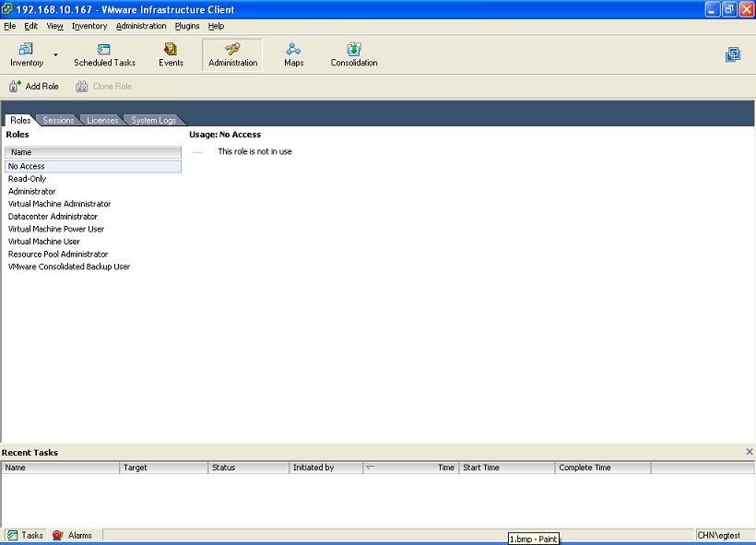Click the Tasks label in status bar
The height and width of the screenshot is (545, 756).
pyautogui.click(x=32, y=535)
